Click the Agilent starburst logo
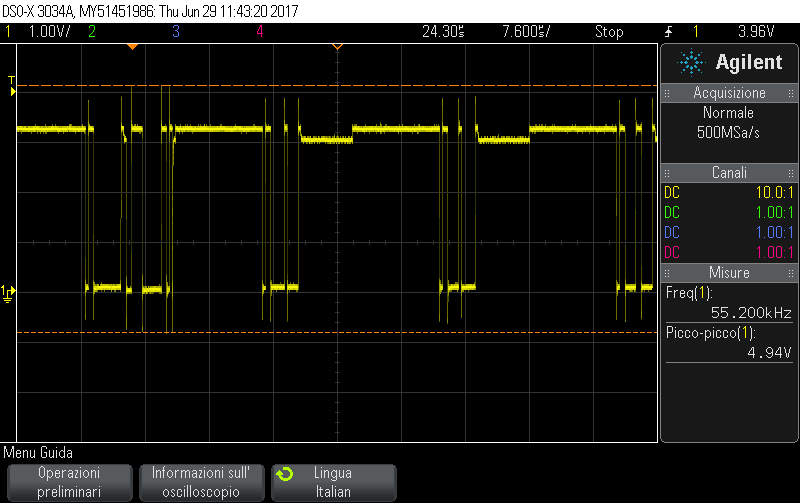800x503 pixels. (691, 62)
